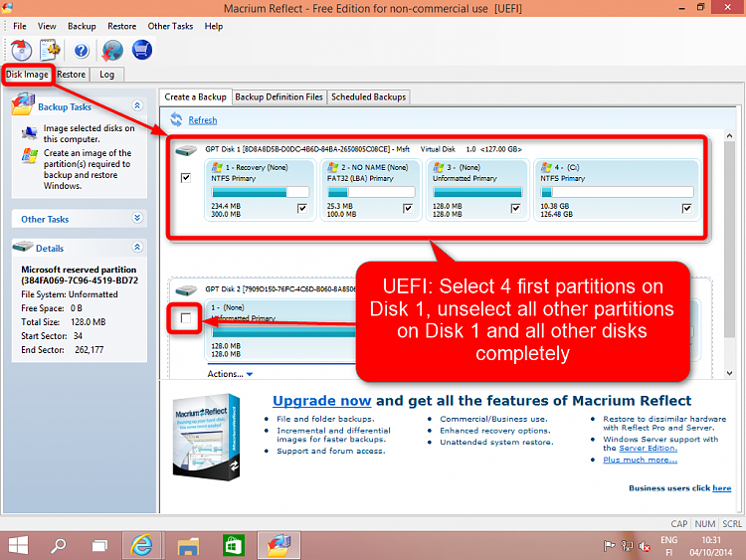Select the Backup Definition Files tab
The image size is (746, 560).
[x=279, y=97]
